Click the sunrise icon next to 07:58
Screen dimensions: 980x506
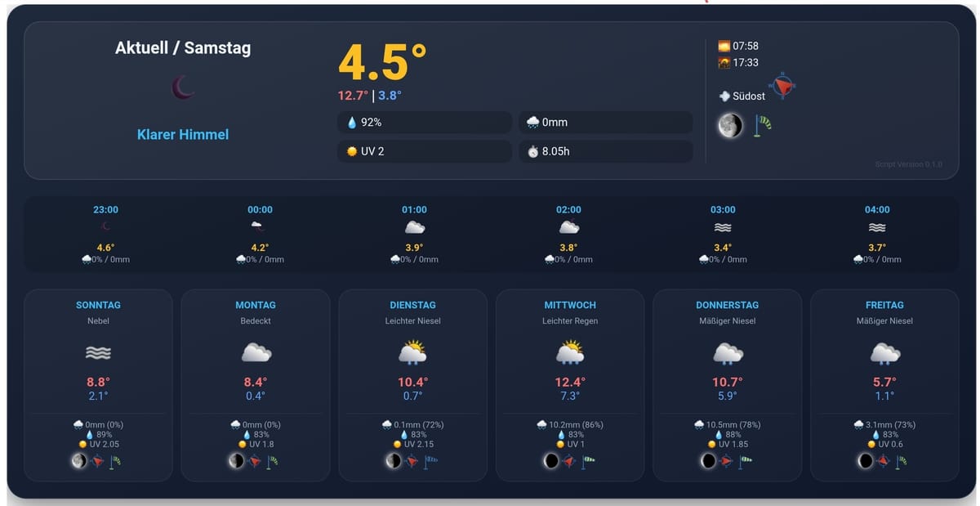tap(724, 46)
